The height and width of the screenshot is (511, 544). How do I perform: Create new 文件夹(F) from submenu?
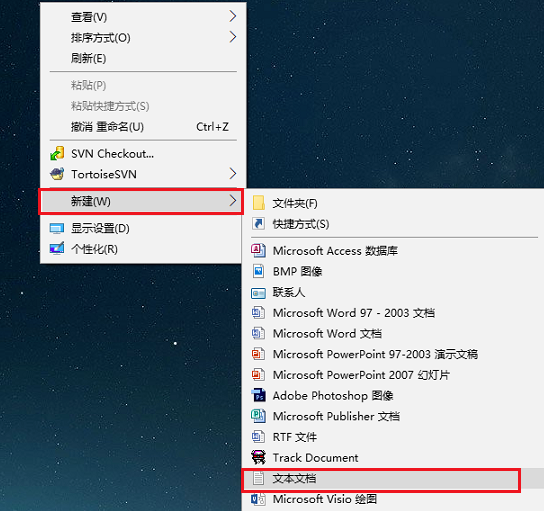click(x=393, y=203)
